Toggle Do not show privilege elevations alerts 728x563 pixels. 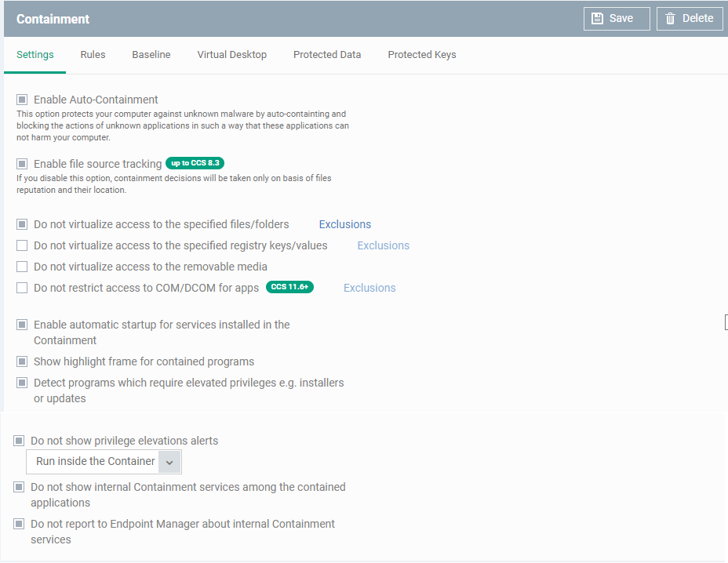[x=19, y=441]
